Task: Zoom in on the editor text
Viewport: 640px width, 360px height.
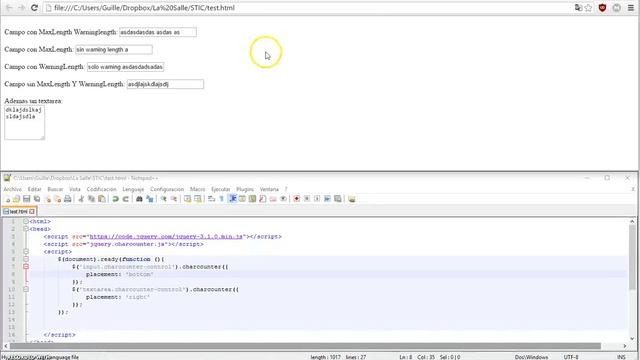Action: point(163,199)
